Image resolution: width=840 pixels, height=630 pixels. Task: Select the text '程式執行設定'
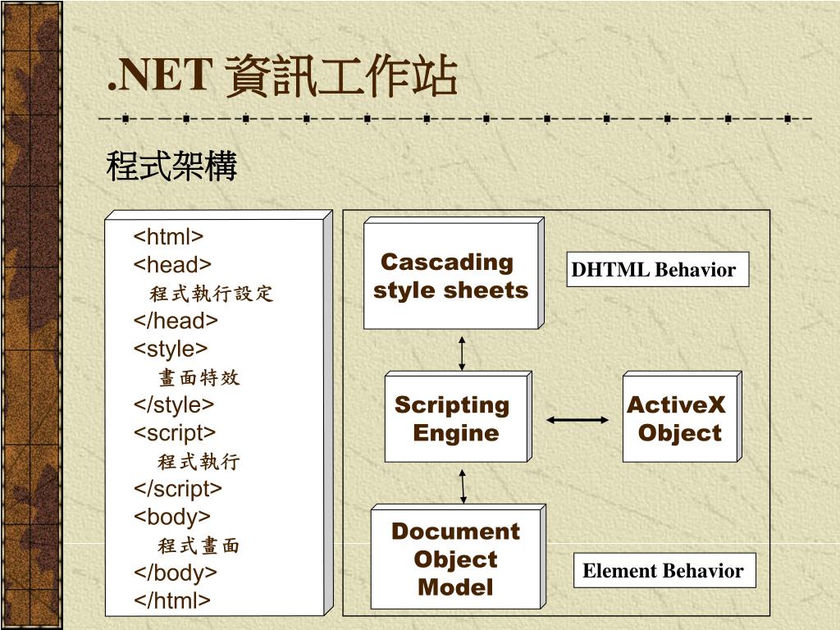(212, 293)
